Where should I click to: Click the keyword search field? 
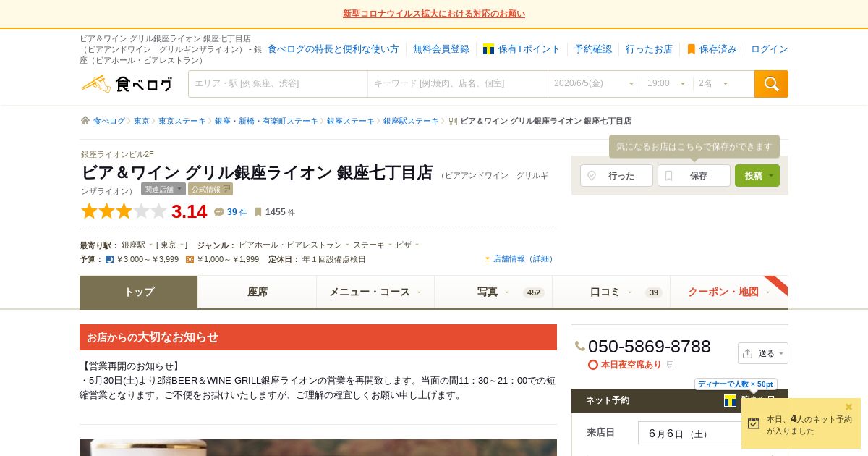[458, 84]
